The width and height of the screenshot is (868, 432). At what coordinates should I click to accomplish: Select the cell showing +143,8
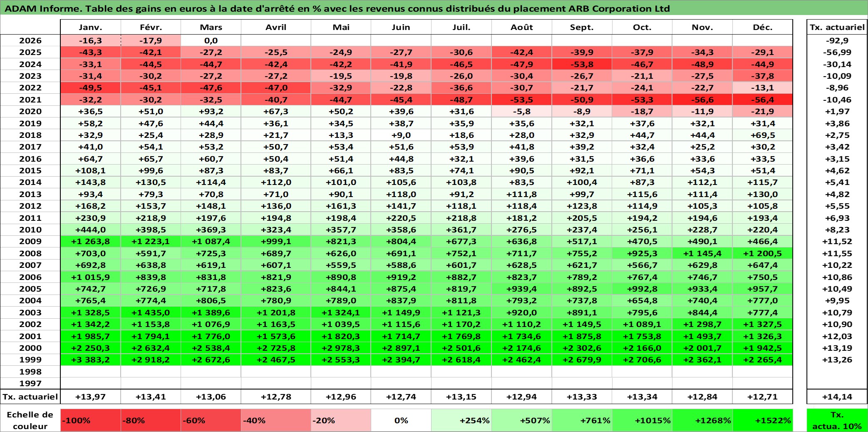[x=90, y=182]
